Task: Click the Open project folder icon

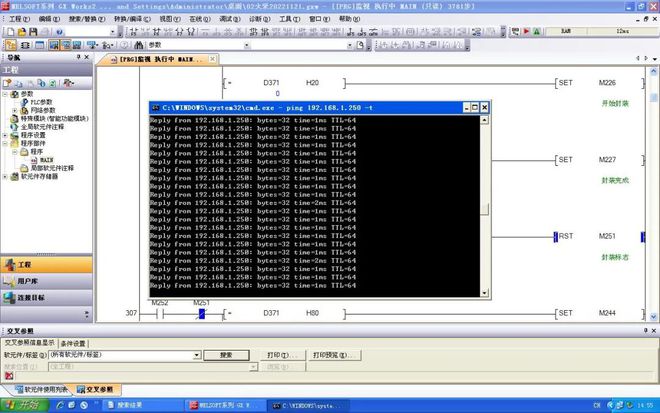Action: click(22, 32)
